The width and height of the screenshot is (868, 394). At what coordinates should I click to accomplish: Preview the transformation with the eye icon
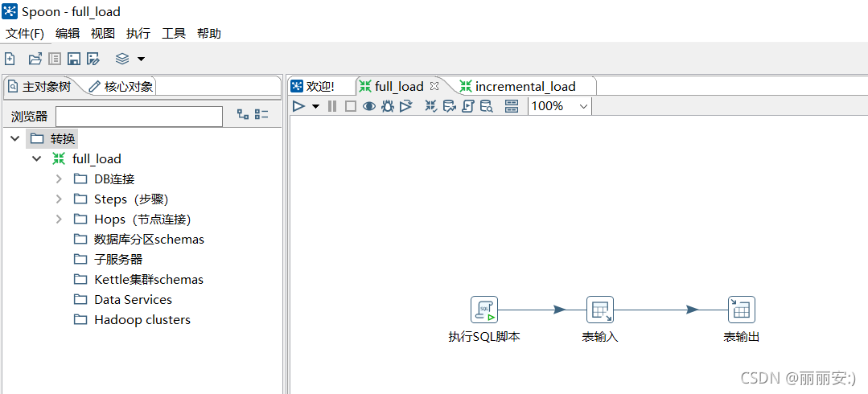(x=369, y=105)
